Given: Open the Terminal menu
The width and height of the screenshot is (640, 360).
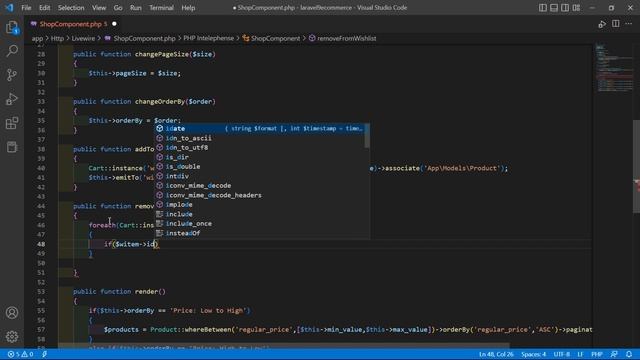Looking at the screenshot, I should (x=161, y=8).
